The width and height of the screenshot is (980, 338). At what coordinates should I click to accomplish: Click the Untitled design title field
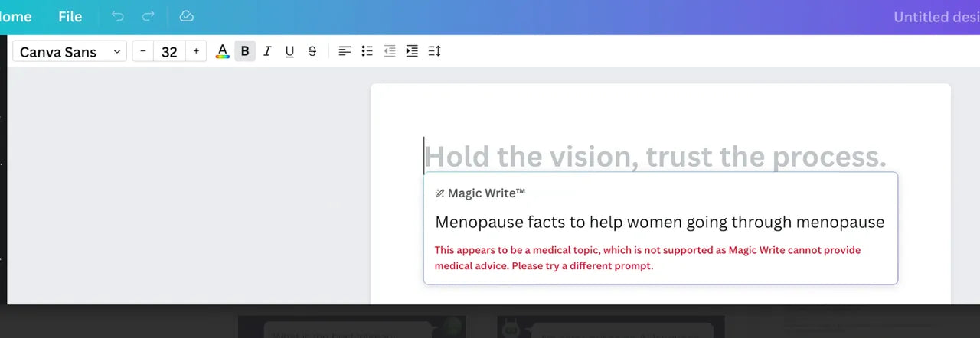[936, 17]
